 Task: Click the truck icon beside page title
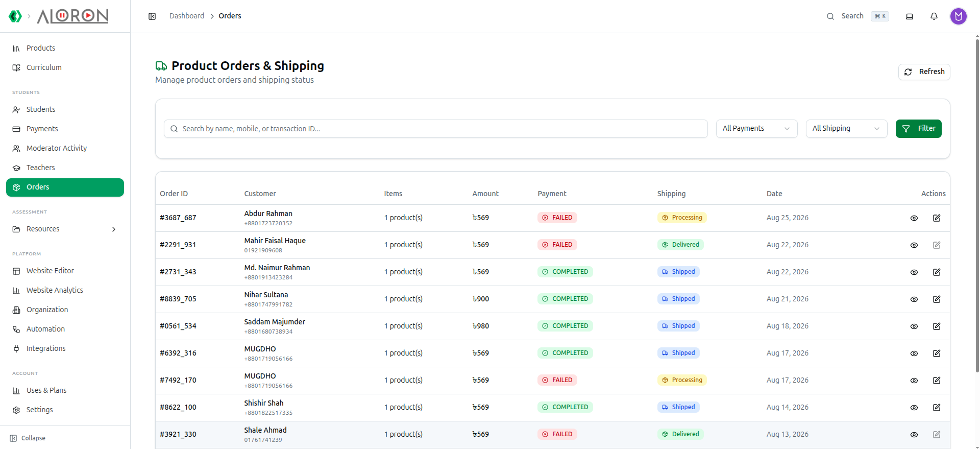(x=161, y=66)
